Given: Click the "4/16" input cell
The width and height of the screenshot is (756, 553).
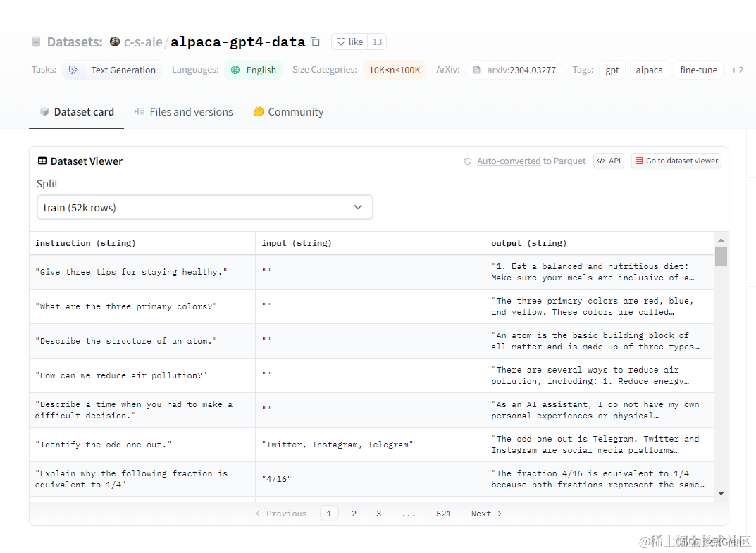Looking at the screenshot, I should [x=371, y=479].
